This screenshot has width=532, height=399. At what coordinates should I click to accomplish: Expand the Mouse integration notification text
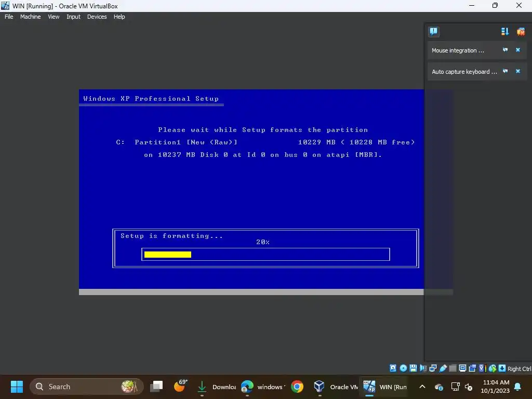click(x=458, y=50)
